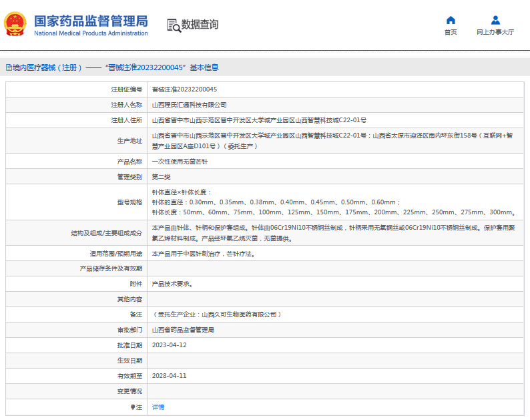Click the 生产地址 value text
Screen dimensions: 530x420
pos(332,141)
